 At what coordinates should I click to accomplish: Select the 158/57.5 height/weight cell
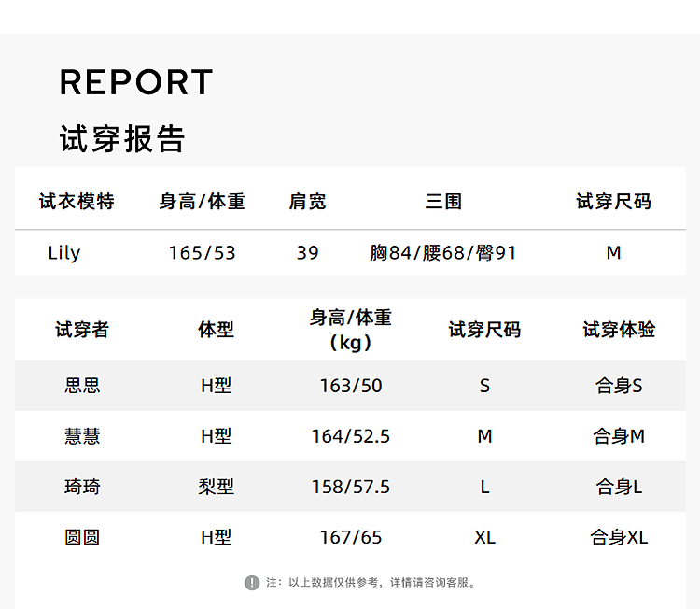point(351,487)
